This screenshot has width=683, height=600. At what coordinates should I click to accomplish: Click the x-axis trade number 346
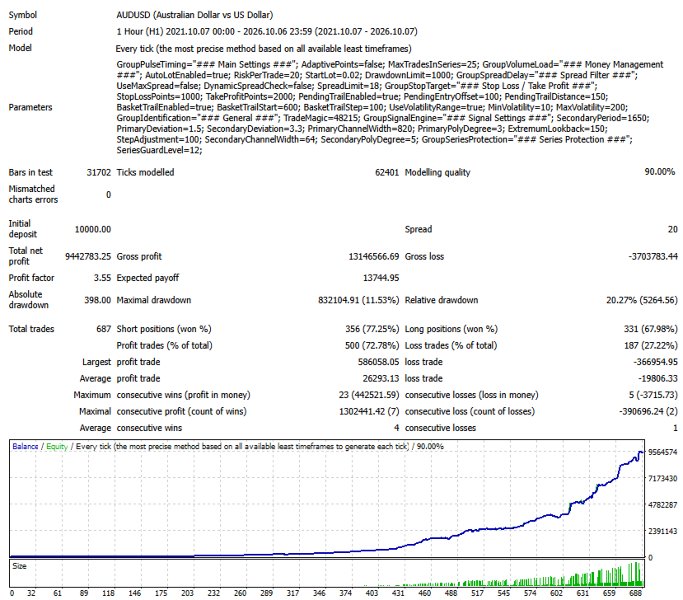tap(319, 593)
